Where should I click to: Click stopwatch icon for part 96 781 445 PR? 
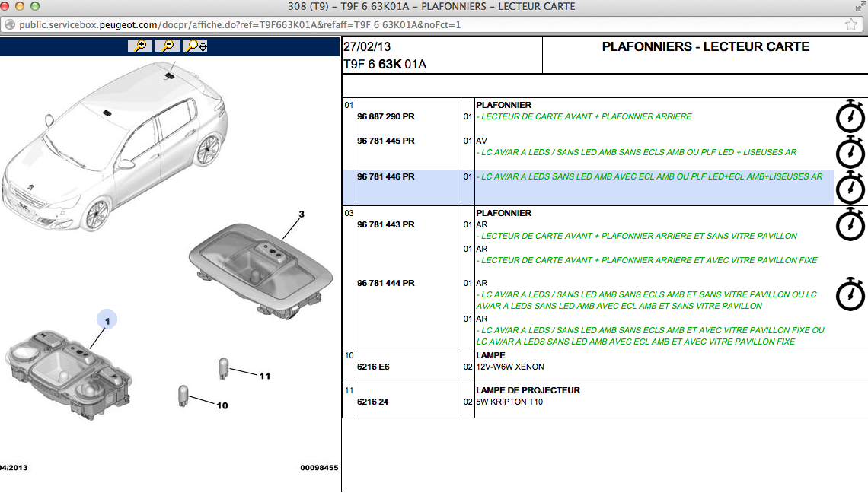click(x=850, y=151)
